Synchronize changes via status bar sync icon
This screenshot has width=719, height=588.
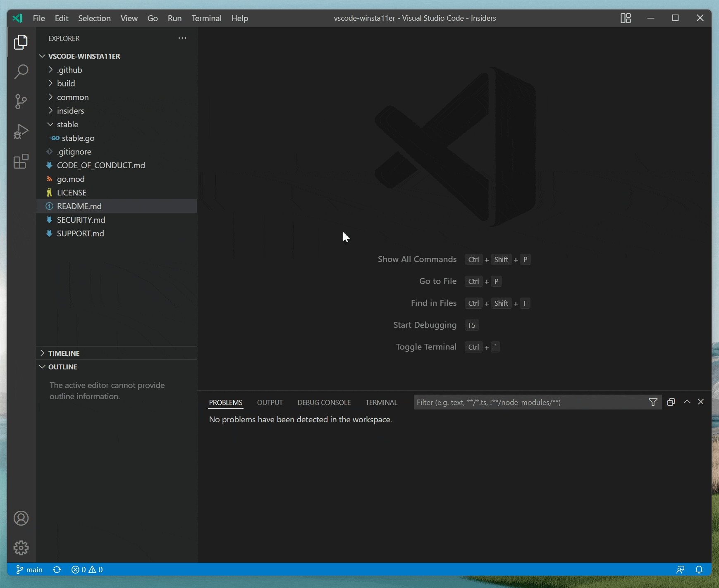tap(57, 569)
